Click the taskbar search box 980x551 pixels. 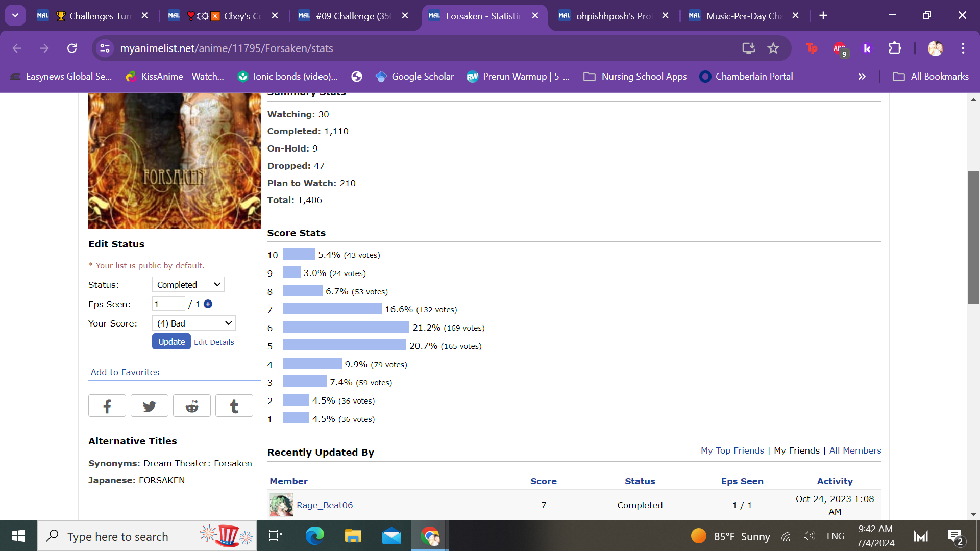coord(147,536)
